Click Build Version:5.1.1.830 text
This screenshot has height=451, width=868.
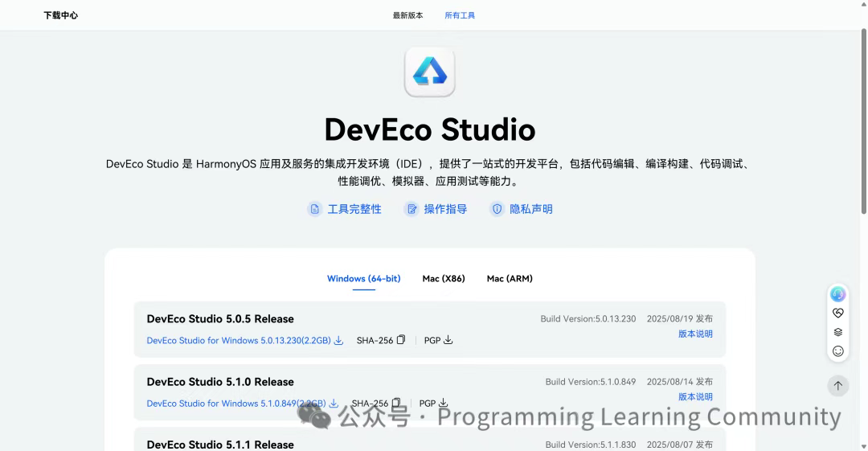(x=591, y=445)
